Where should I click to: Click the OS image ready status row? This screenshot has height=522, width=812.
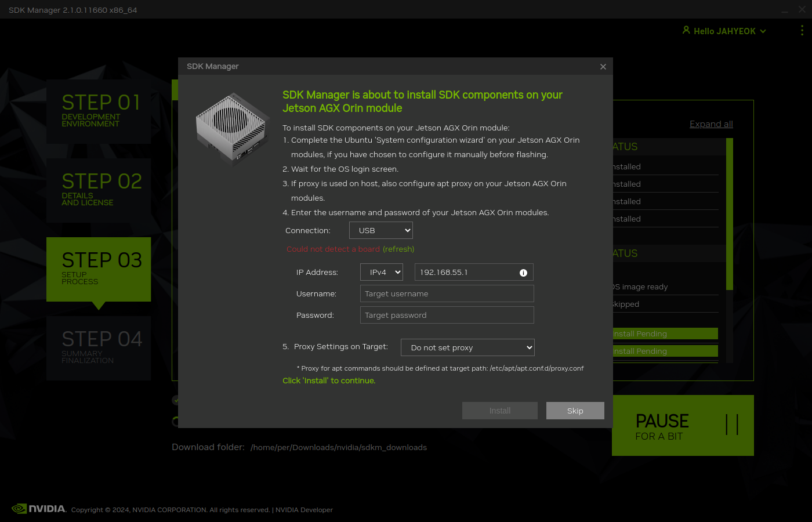[x=665, y=287]
